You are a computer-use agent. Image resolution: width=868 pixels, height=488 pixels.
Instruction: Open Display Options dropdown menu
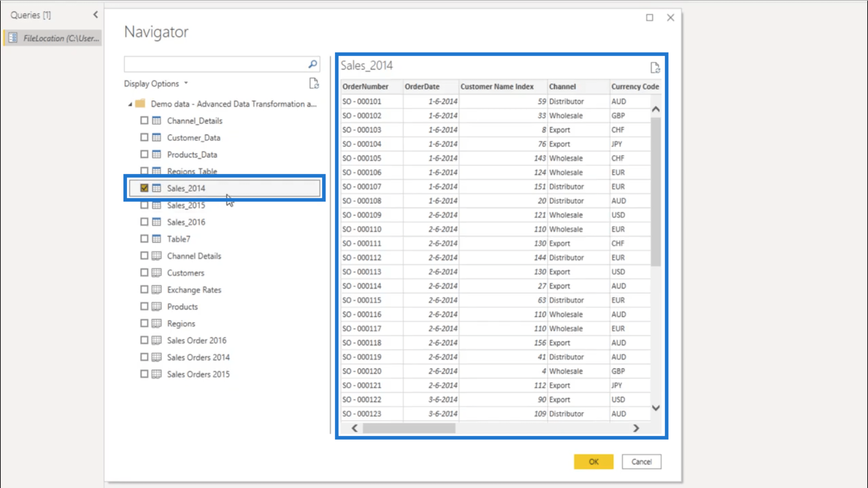click(156, 83)
